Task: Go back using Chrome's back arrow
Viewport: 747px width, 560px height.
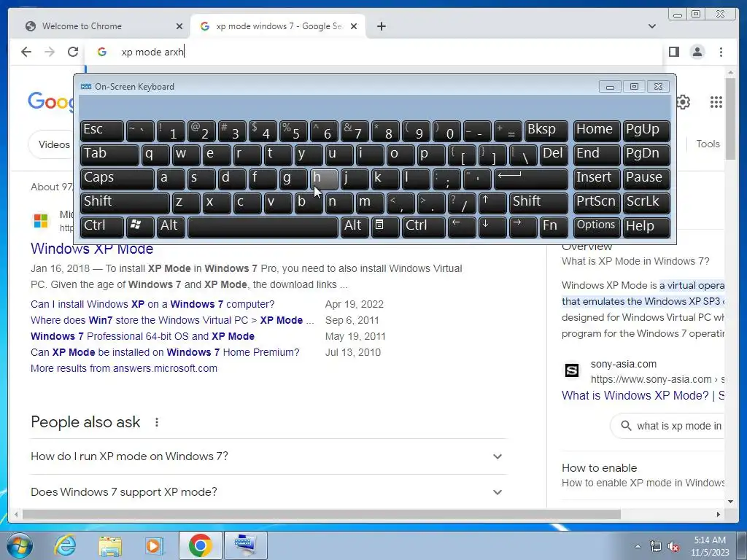Action: (26, 52)
